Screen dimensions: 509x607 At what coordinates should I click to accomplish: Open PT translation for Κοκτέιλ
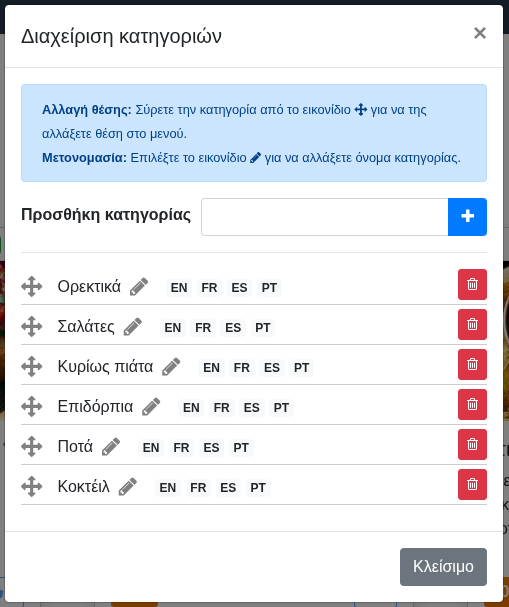258,487
